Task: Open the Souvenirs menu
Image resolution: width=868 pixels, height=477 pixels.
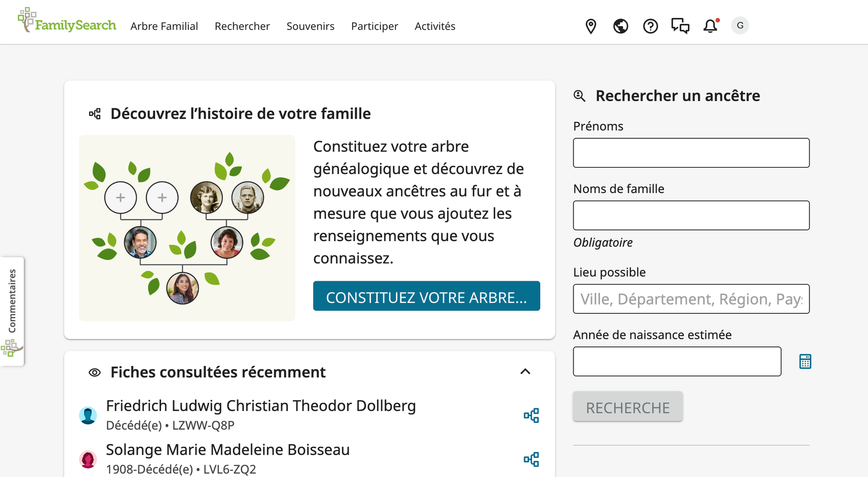Action: (310, 26)
